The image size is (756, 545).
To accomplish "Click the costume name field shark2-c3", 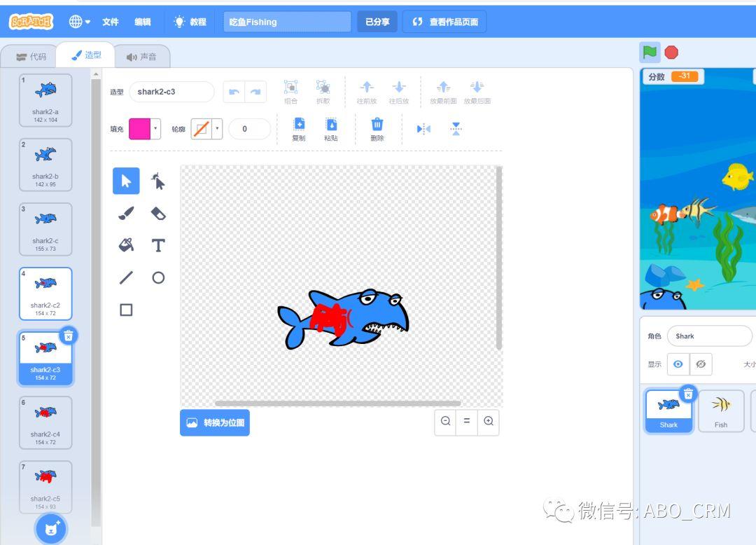I will pos(171,92).
